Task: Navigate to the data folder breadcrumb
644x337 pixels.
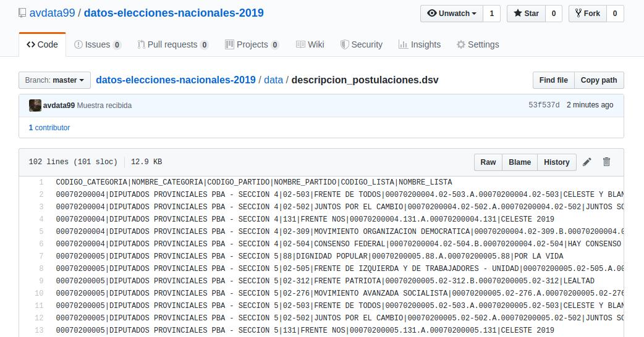Action: (274, 80)
